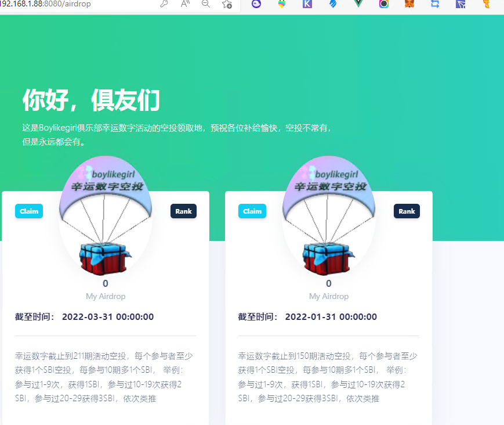Viewport: 504px width, 425px height.
Task: Click 截至时间 label on the 2022-01-31 card
Action: pos(257,316)
